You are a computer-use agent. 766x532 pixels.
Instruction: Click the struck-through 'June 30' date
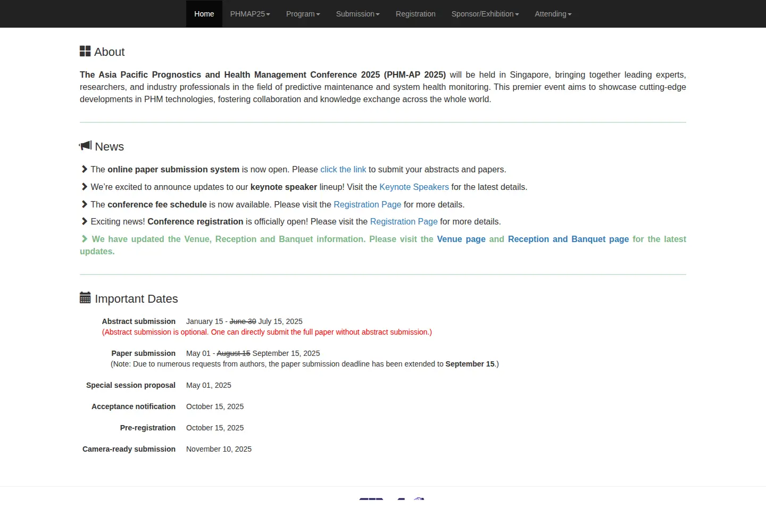coord(243,321)
